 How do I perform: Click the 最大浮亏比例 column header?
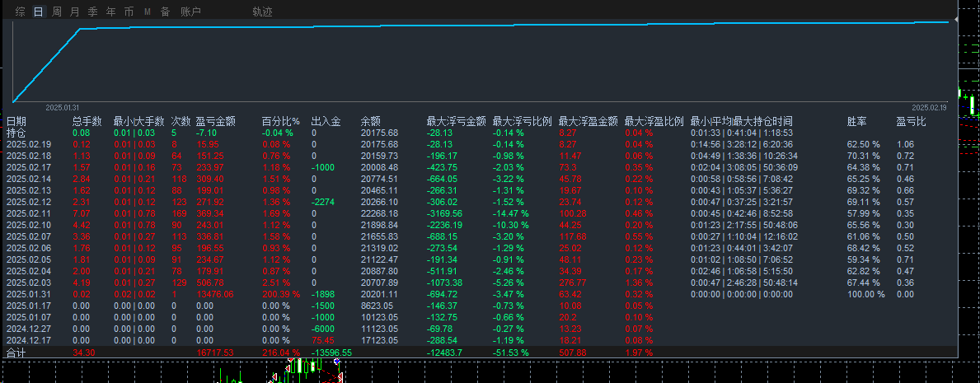(x=523, y=122)
